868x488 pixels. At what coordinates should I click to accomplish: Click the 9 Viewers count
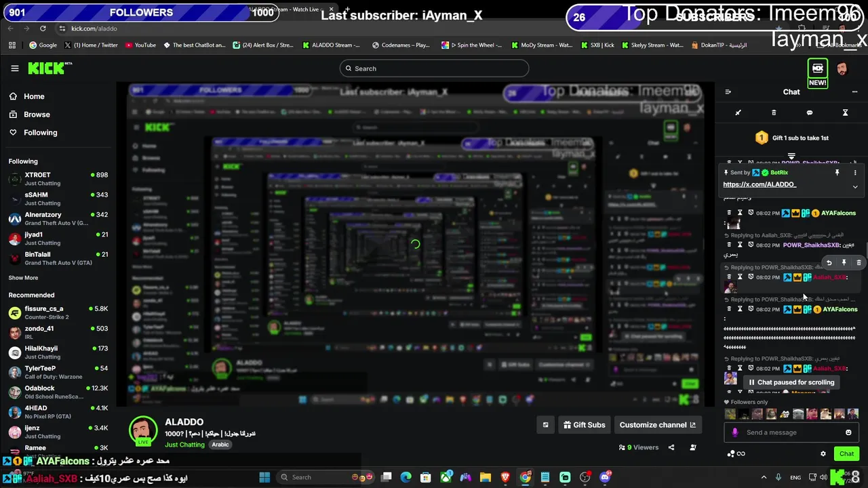[639, 447]
